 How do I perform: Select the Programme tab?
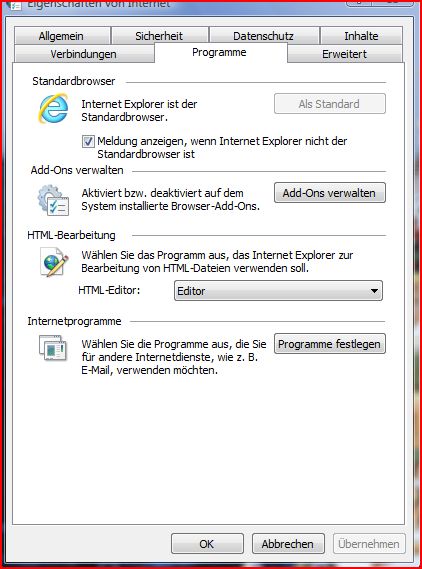[x=219, y=52]
